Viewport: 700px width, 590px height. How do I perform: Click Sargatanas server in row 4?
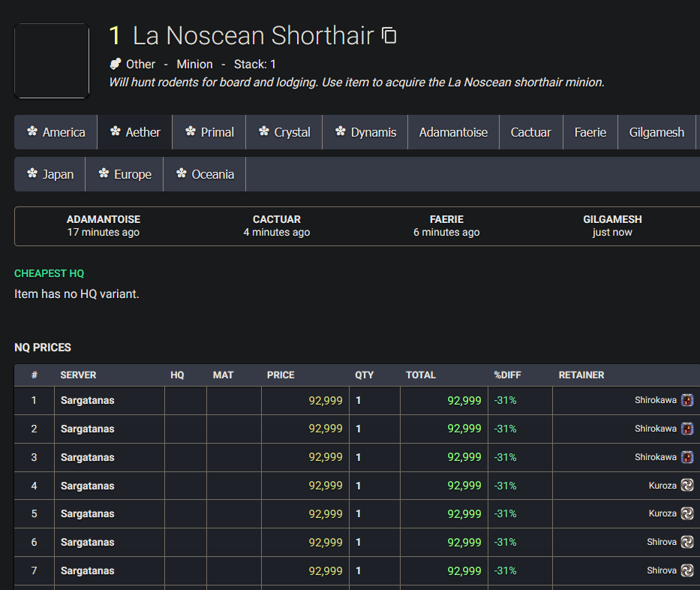point(88,486)
